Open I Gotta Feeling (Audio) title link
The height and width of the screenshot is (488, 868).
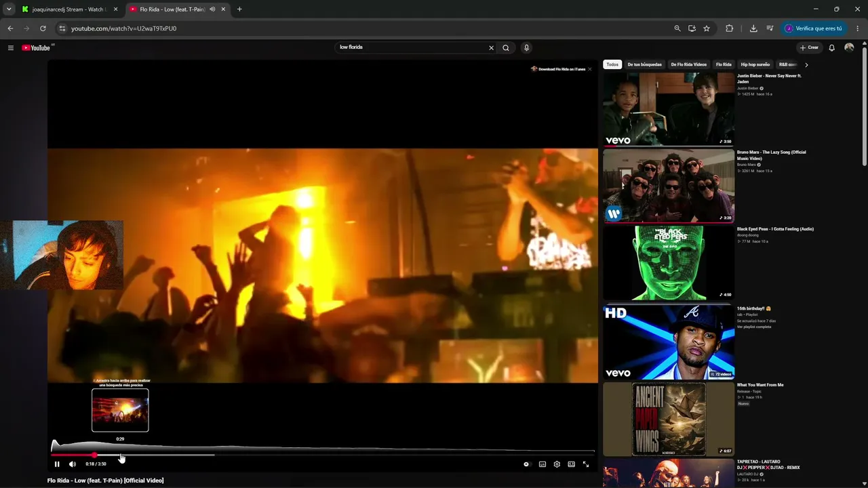[x=775, y=229]
